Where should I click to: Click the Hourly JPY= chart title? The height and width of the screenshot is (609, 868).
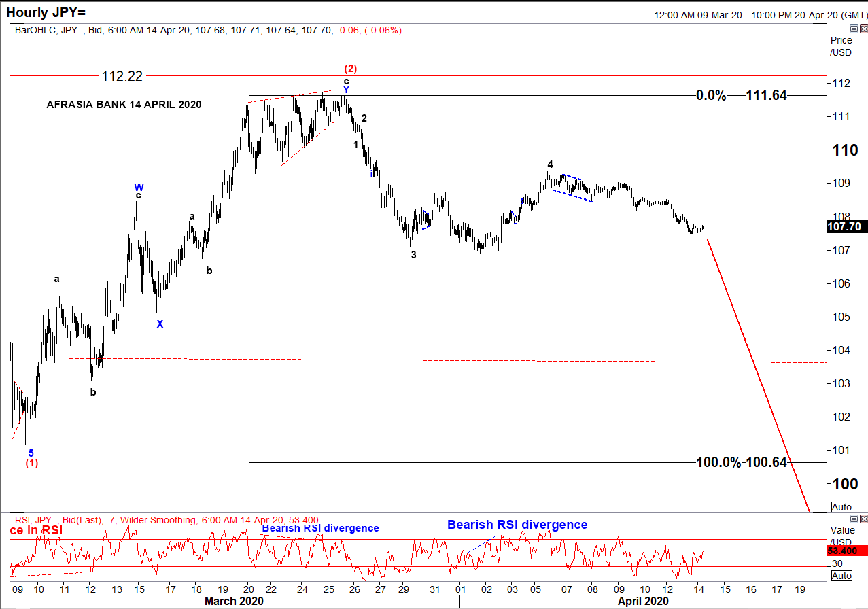(46, 12)
